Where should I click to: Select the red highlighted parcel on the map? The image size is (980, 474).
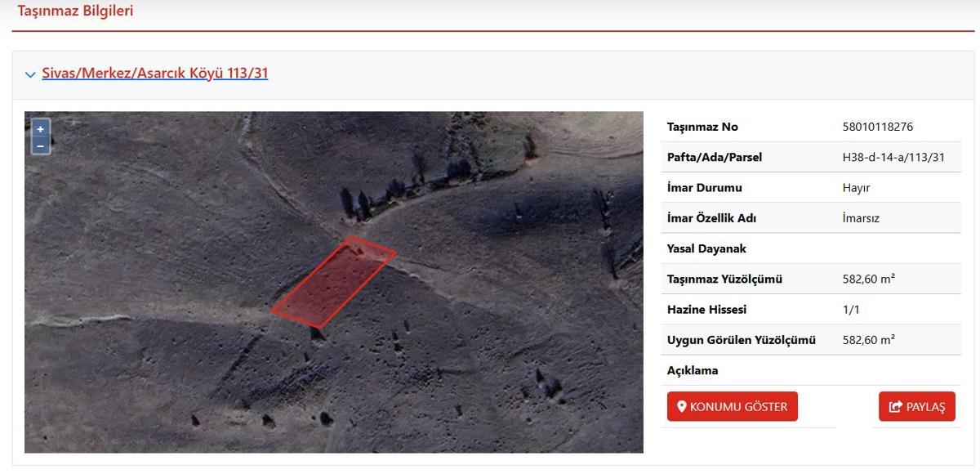333,282
